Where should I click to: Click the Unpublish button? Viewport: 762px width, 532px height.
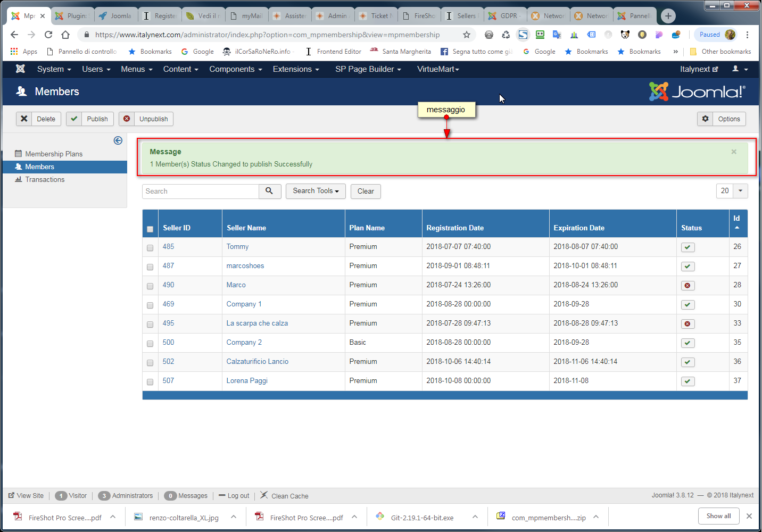point(146,119)
